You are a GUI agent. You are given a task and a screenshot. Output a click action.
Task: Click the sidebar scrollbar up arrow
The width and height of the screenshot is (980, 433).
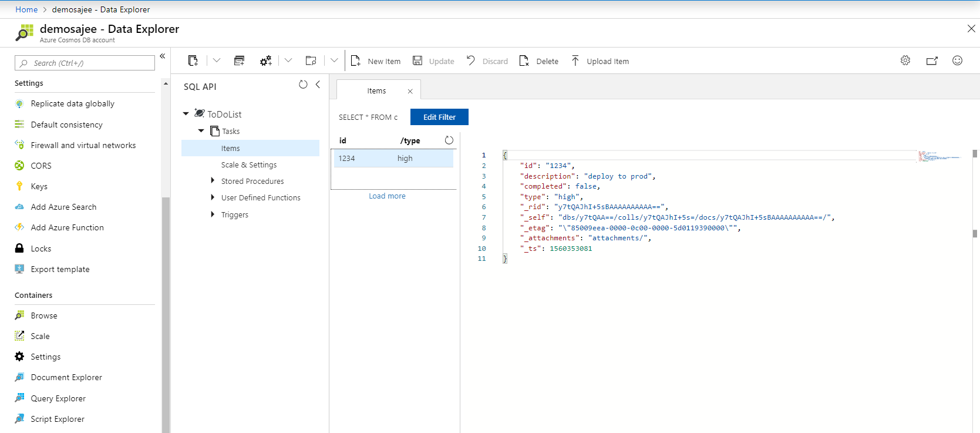(166, 84)
